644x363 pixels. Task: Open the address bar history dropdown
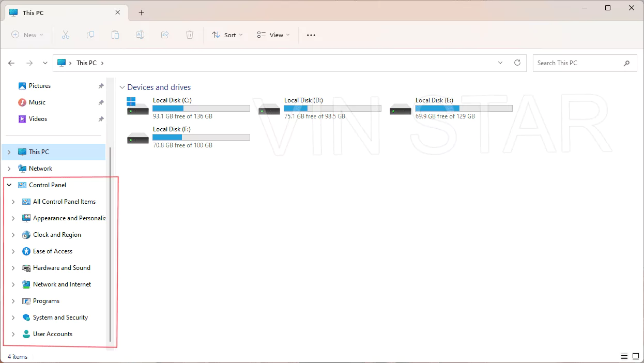[500, 63]
